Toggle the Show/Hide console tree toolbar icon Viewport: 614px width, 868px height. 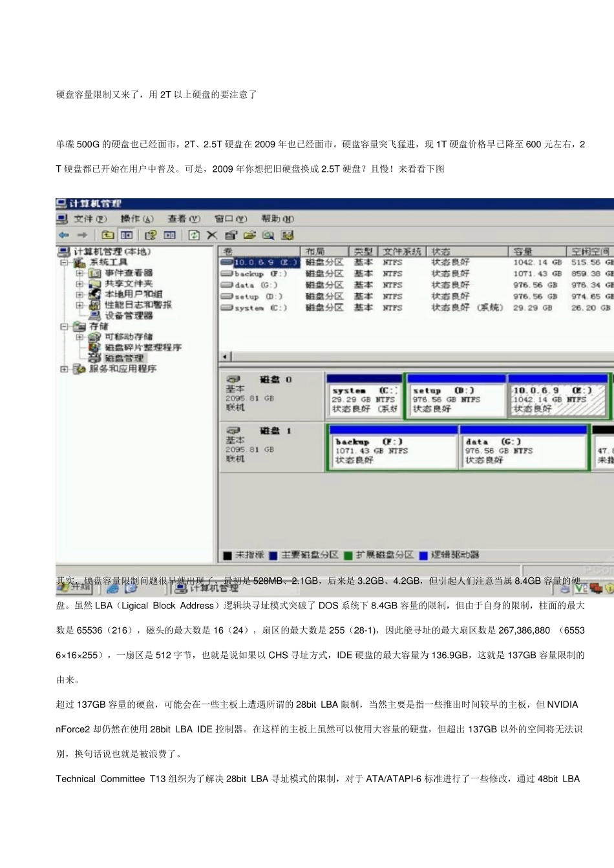127,235
